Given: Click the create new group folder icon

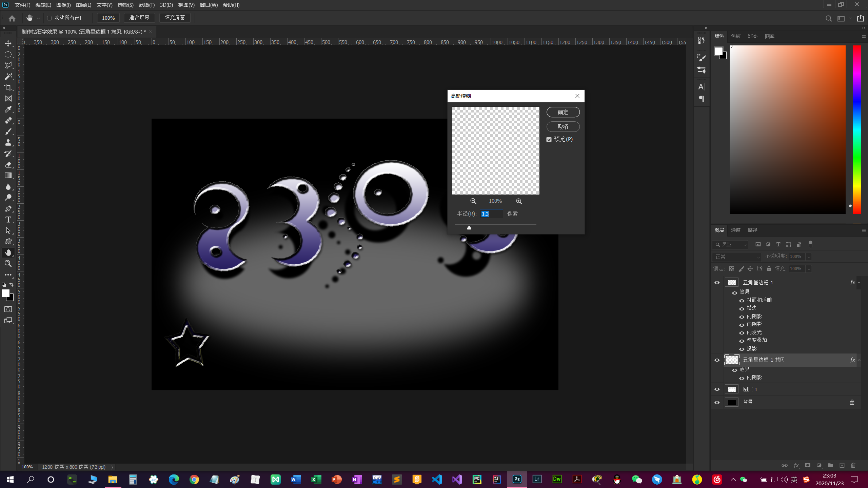Looking at the screenshot, I should [830, 465].
